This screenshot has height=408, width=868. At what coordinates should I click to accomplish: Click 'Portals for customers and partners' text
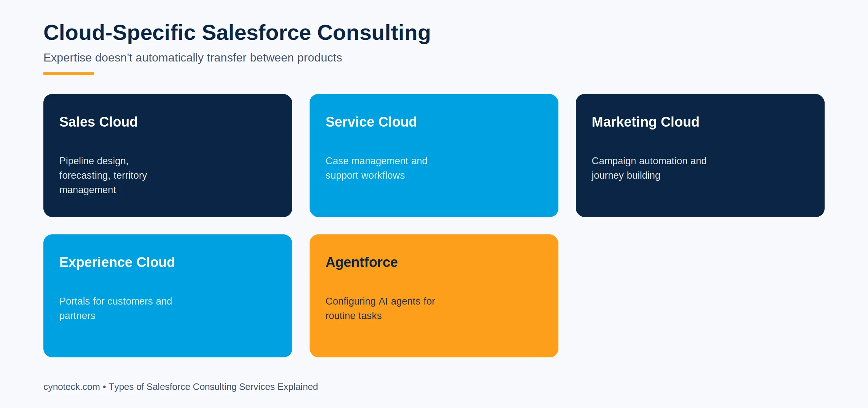click(116, 309)
